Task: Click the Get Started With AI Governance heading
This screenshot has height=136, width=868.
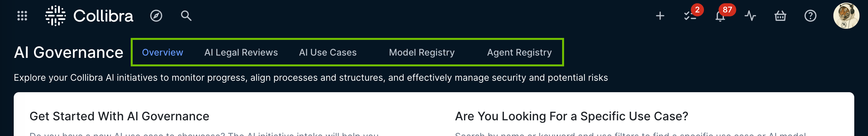Action: click(x=119, y=116)
